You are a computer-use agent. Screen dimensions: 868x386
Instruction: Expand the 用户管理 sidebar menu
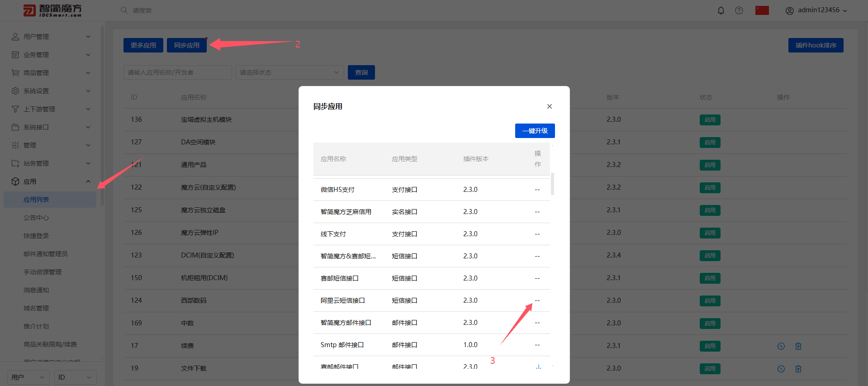(51, 37)
